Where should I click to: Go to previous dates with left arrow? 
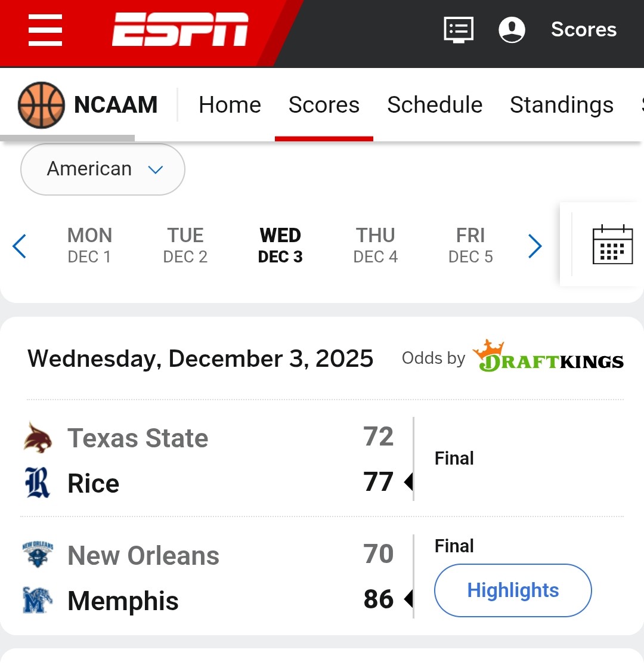[x=20, y=246]
